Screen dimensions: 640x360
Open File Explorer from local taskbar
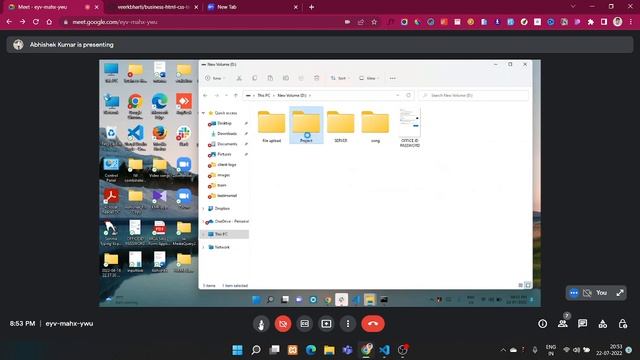(x=329, y=350)
